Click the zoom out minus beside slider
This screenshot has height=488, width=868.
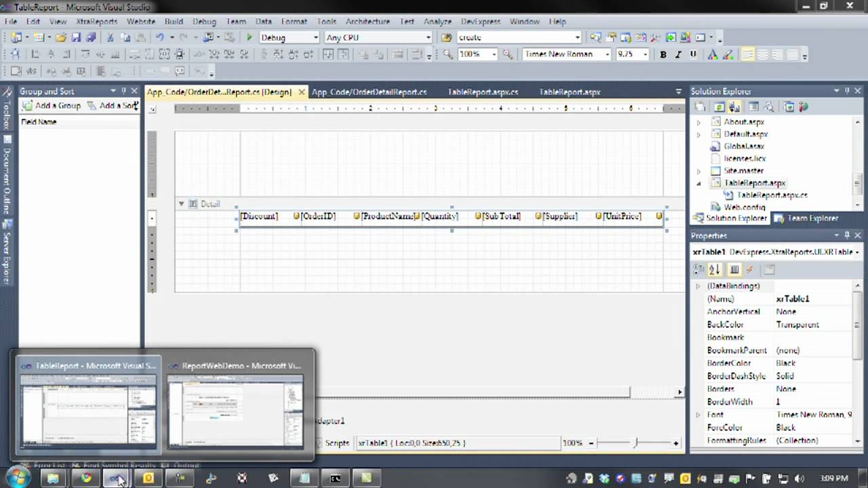[591, 443]
